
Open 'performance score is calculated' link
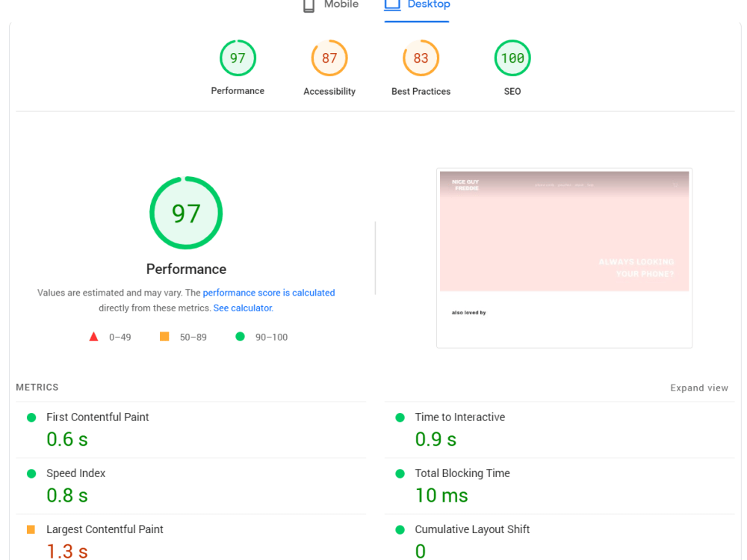269,293
